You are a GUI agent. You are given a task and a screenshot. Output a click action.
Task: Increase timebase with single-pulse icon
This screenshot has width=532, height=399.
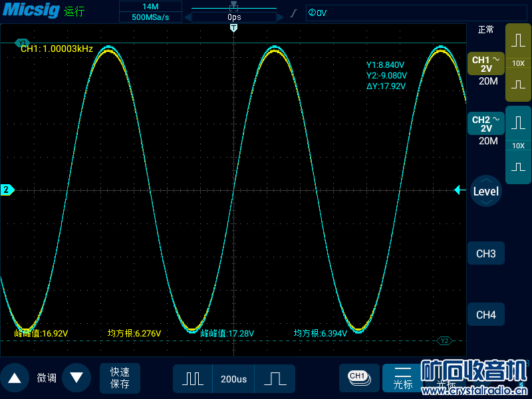coord(275,378)
